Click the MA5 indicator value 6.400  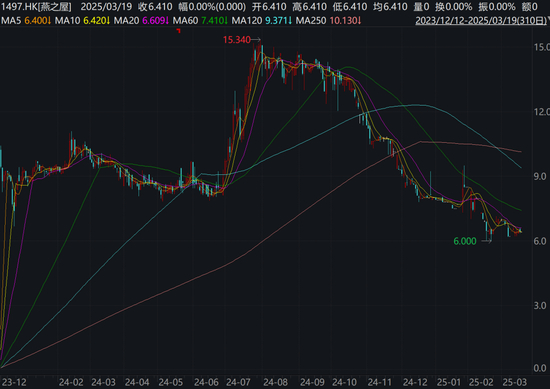point(38,21)
